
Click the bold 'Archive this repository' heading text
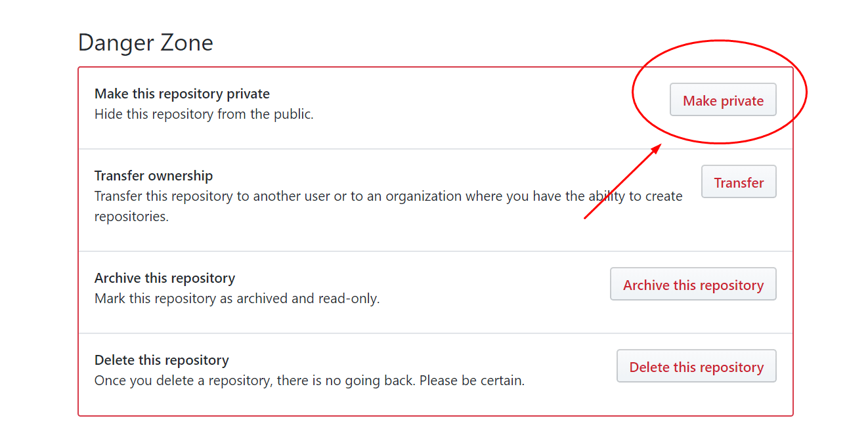pos(165,278)
